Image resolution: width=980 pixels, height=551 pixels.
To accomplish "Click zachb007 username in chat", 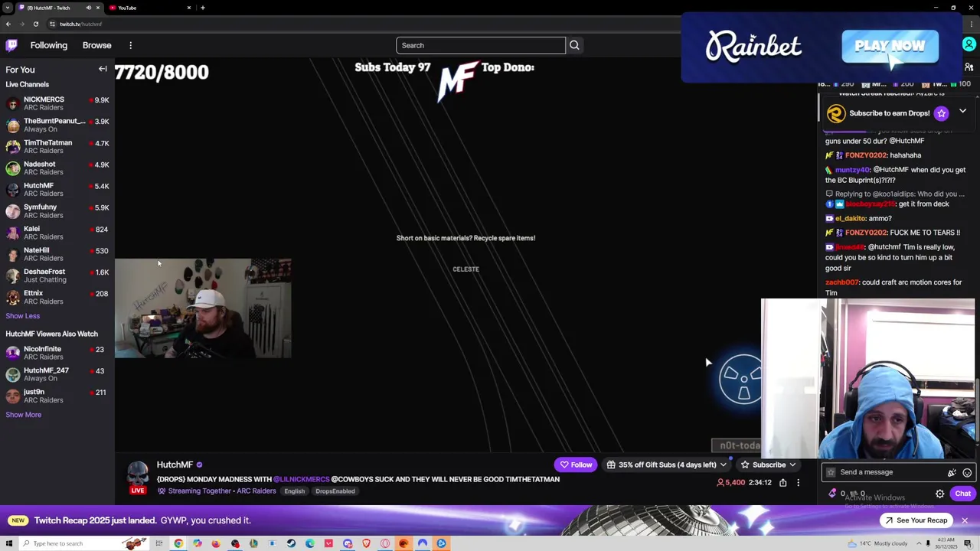I will click(842, 282).
